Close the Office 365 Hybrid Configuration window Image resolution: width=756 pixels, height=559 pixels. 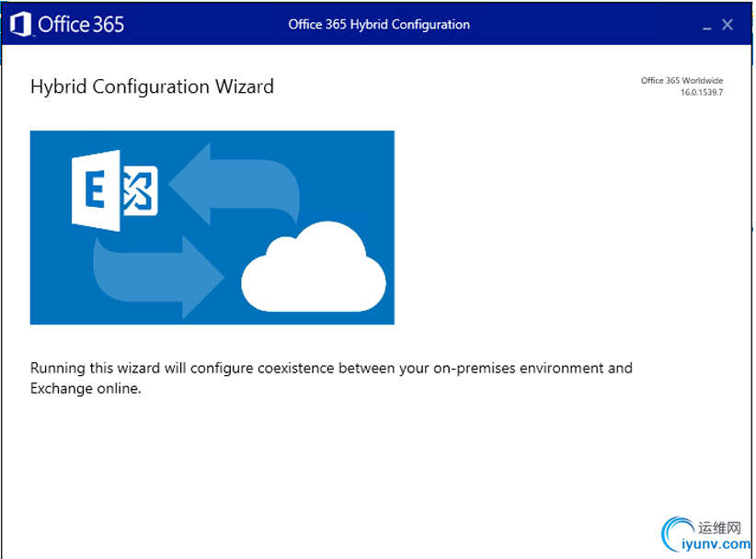[727, 25]
